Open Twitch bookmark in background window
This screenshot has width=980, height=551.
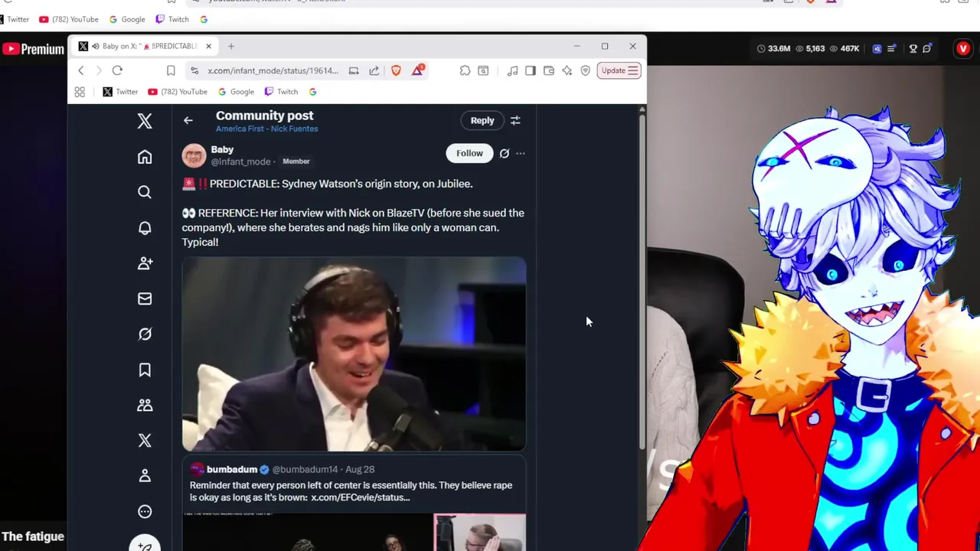[172, 19]
